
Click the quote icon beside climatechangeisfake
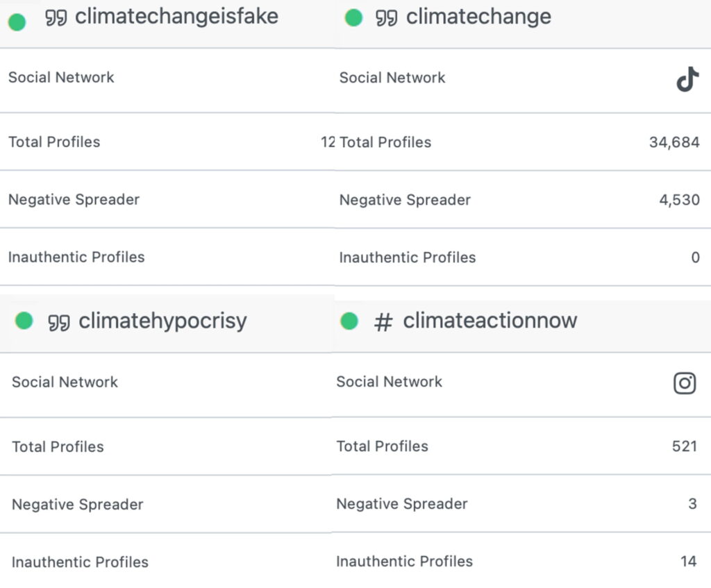[x=56, y=17]
